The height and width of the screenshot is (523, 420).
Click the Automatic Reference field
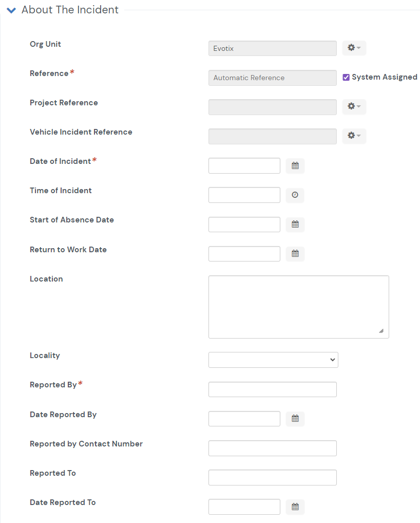coord(273,78)
